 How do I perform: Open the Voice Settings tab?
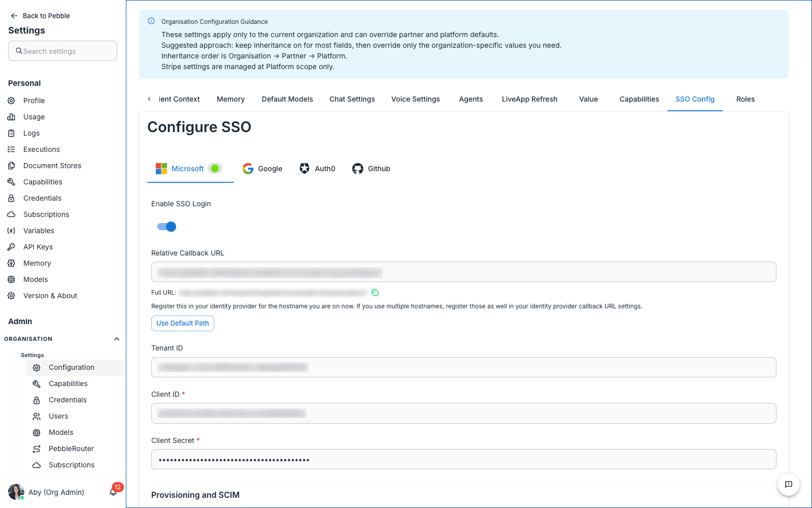pos(415,99)
